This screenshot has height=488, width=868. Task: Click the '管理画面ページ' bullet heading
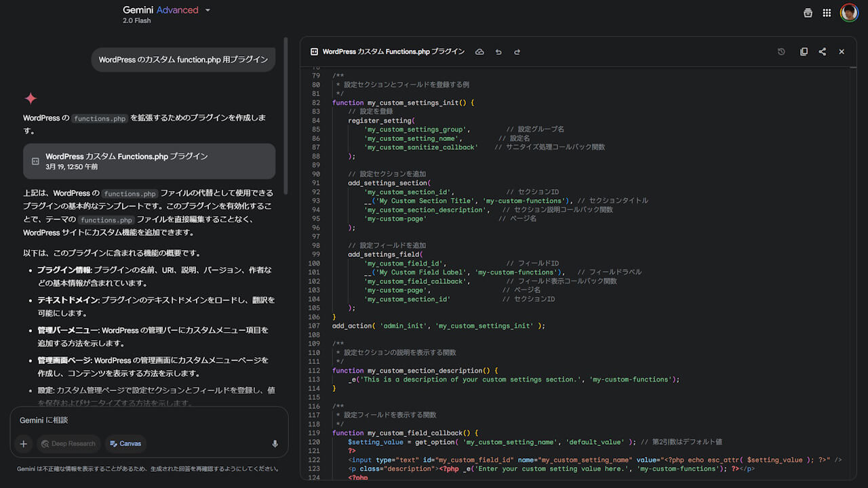(x=64, y=360)
